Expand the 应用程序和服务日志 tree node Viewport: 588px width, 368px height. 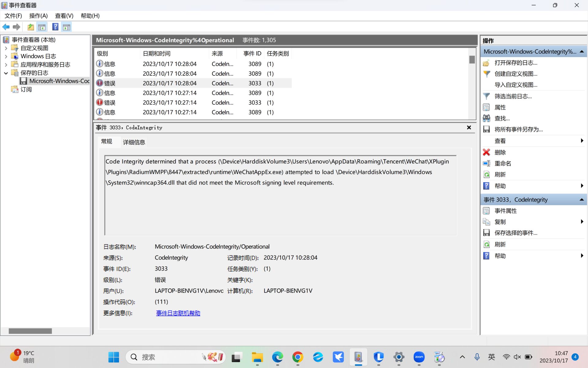[x=6, y=65]
